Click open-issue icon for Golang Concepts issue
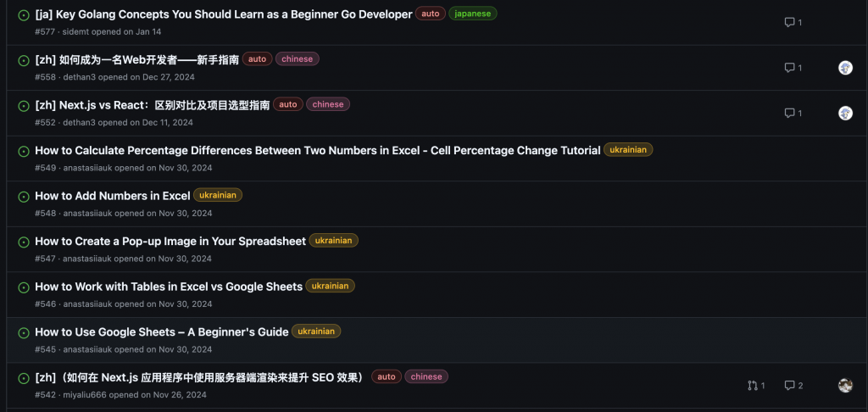Viewport: 868px width, 412px height. pyautogui.click(x=24, y=15)
